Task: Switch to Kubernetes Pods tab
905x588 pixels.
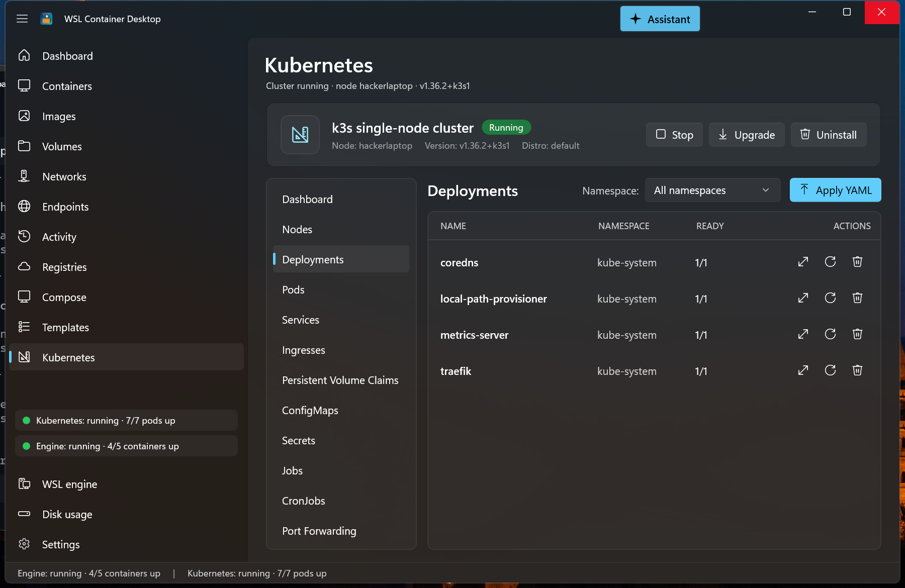Action: [x=341, y=289]
